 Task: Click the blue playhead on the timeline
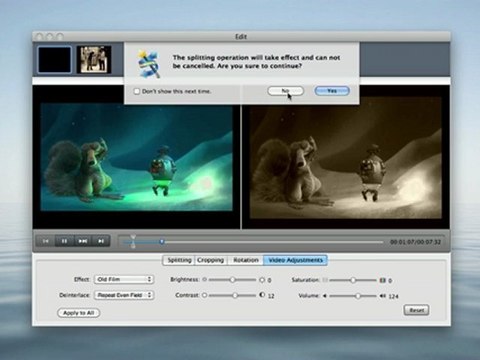point(162,241)
